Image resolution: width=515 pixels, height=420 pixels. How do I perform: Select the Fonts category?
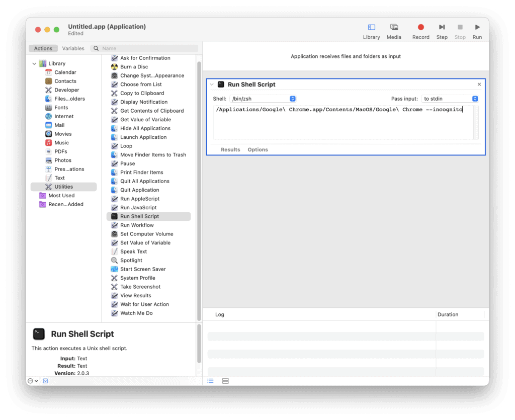(x=61, y=108)
